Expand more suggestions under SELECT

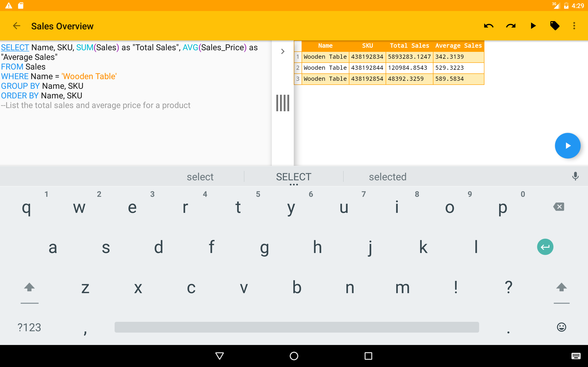(x=294, y=184)
